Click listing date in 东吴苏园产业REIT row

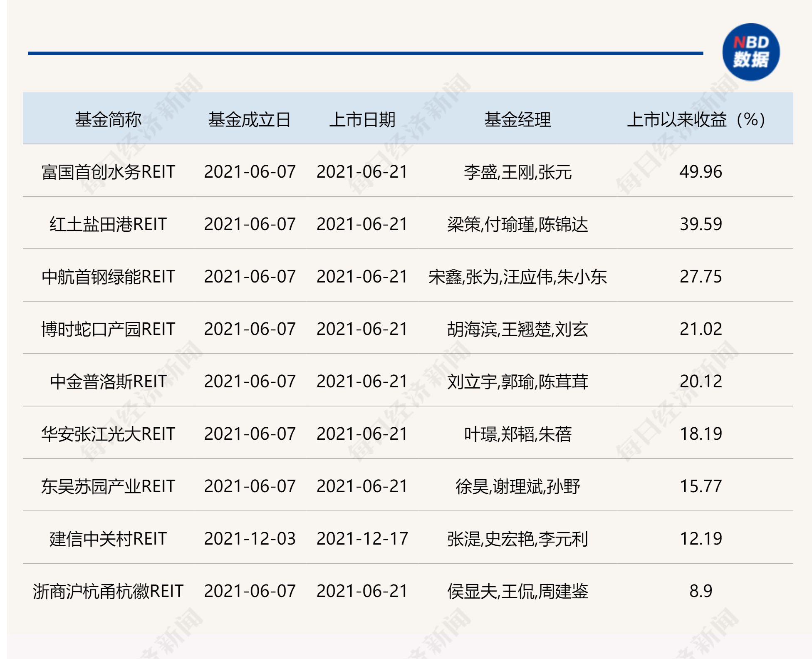point(362,486)
